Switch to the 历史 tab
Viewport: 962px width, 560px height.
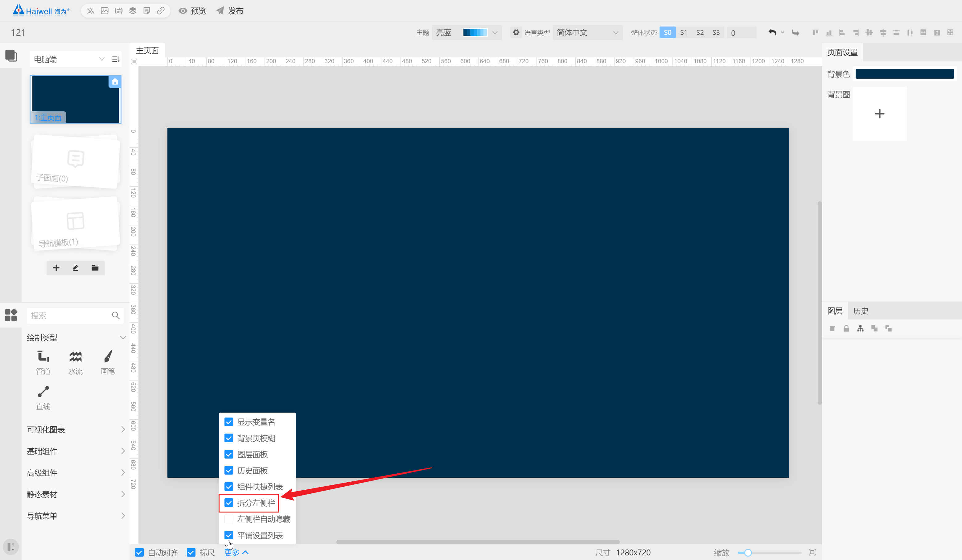click(x=861, y=311)
